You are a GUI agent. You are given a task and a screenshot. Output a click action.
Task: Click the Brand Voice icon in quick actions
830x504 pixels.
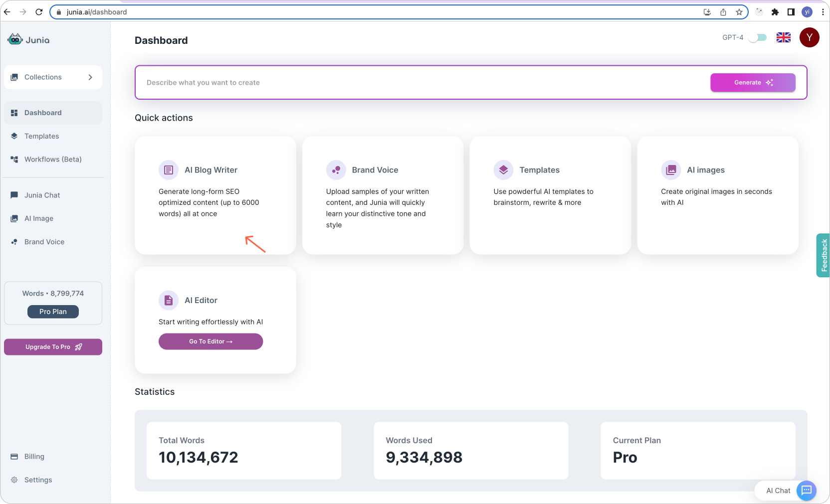[336, 169]
